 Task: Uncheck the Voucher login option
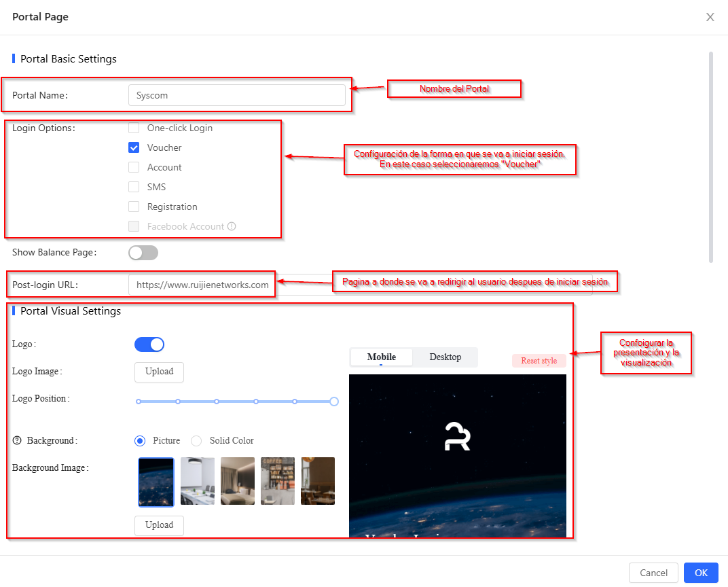tap(134, 147)
